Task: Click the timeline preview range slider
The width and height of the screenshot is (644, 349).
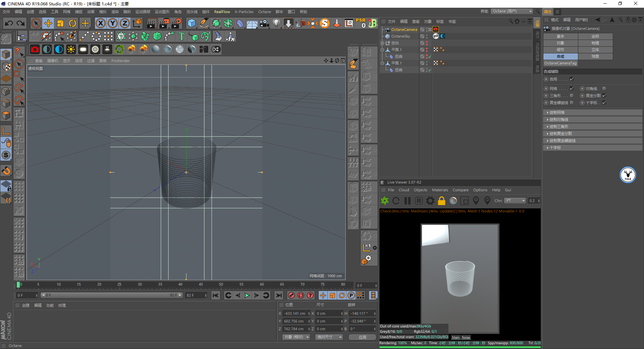Action: tap(112, 295)
